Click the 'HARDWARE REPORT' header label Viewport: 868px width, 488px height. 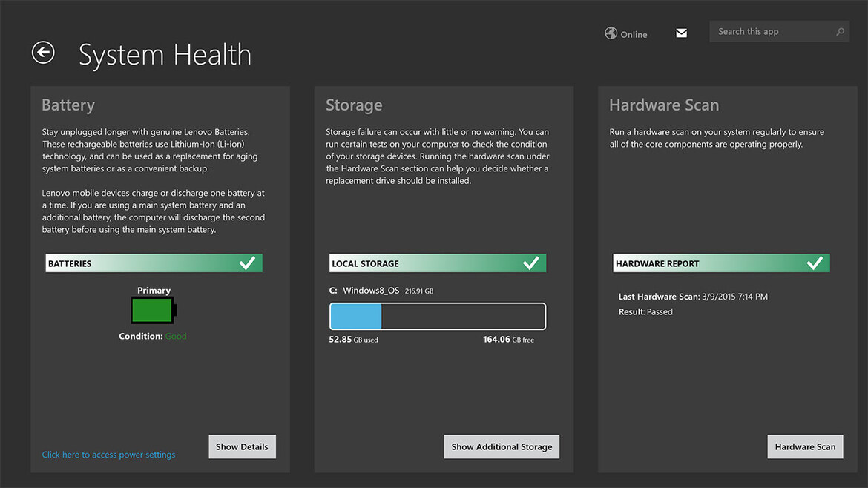pos(657,263)
